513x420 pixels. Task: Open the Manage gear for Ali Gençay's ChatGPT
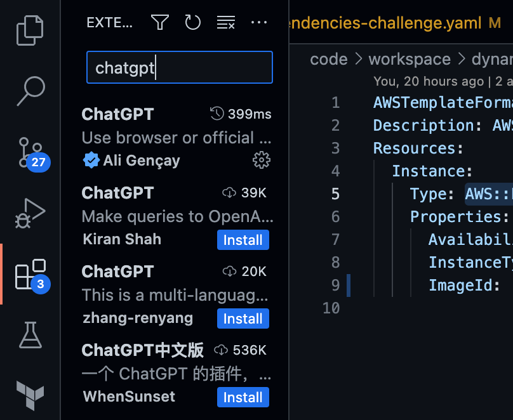262,161
